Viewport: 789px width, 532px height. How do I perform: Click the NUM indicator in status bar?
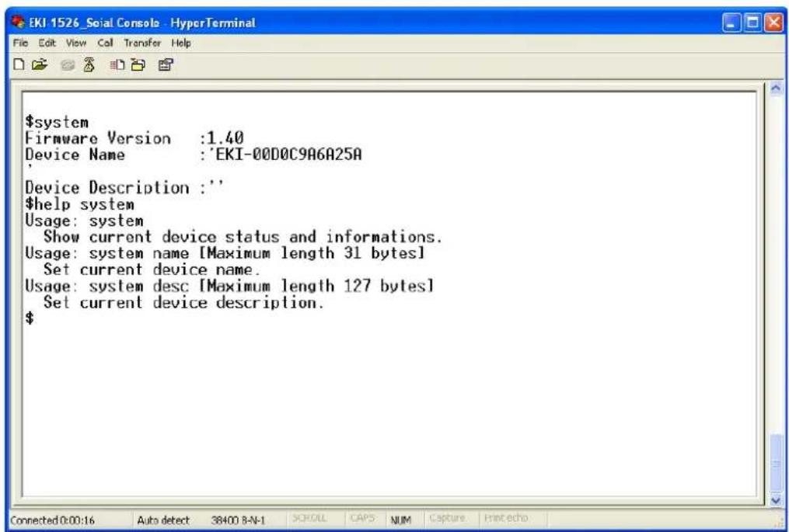click(x=400, y=520)
